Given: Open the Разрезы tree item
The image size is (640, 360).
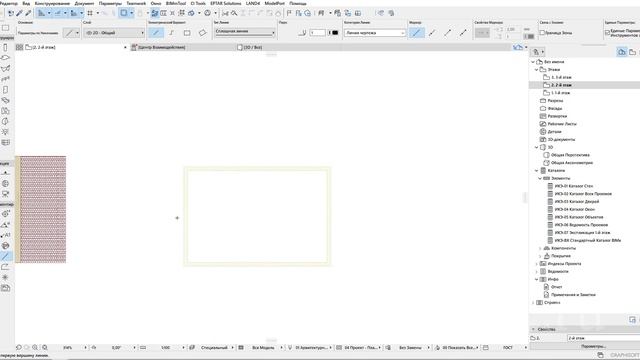Looking at the screenshot, I should (x=555, y=100).
